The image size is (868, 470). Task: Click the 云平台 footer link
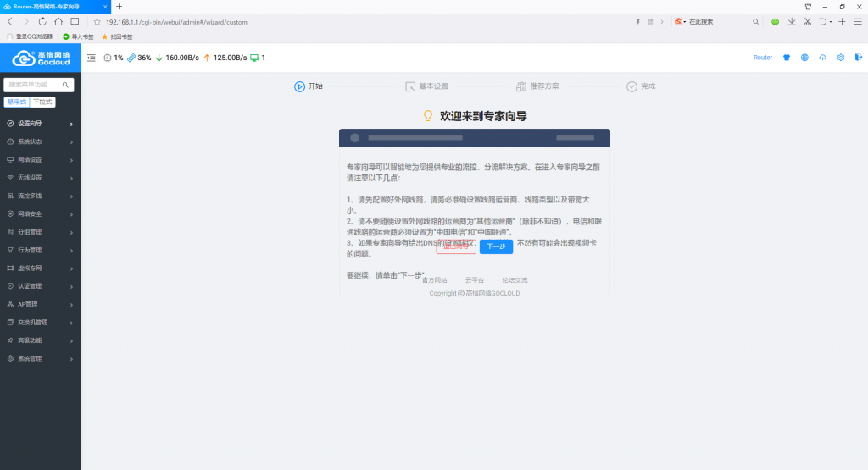click(x=474, y=279)
